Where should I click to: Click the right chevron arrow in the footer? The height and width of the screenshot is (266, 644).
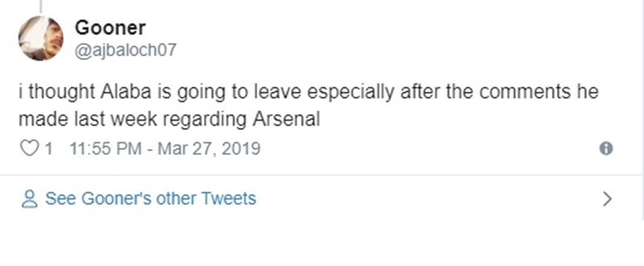click(x=607, y=199)
